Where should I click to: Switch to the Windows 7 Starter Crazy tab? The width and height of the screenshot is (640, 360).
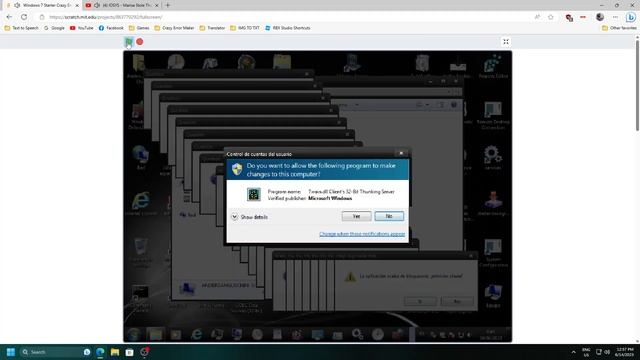click(x=41, y=5)
